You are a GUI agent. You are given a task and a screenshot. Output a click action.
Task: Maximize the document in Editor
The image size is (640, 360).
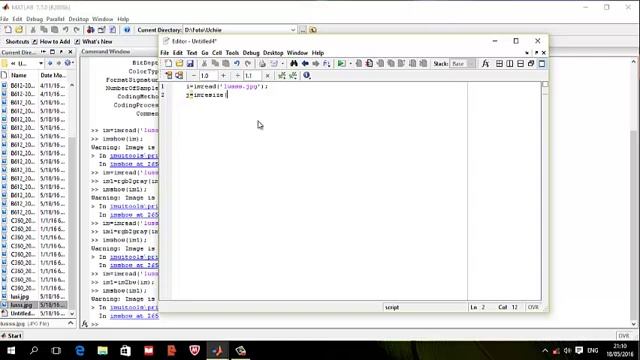(542, 64)
